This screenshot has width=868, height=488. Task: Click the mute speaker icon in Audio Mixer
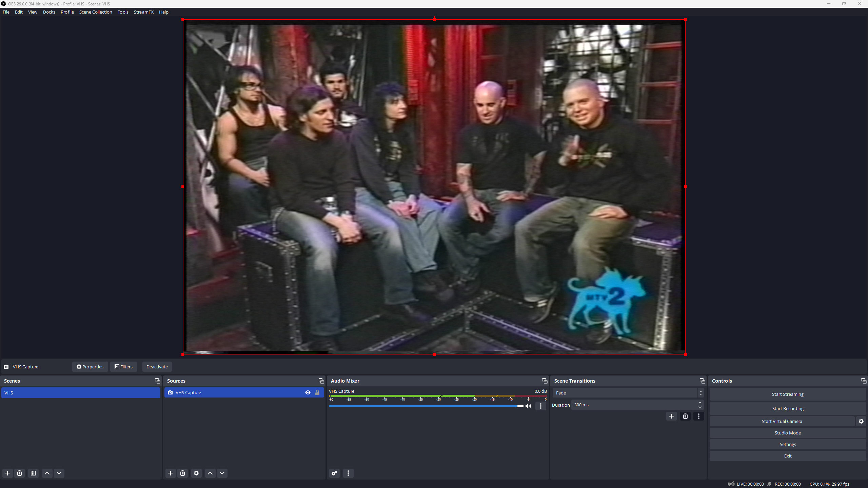point(529,406)
